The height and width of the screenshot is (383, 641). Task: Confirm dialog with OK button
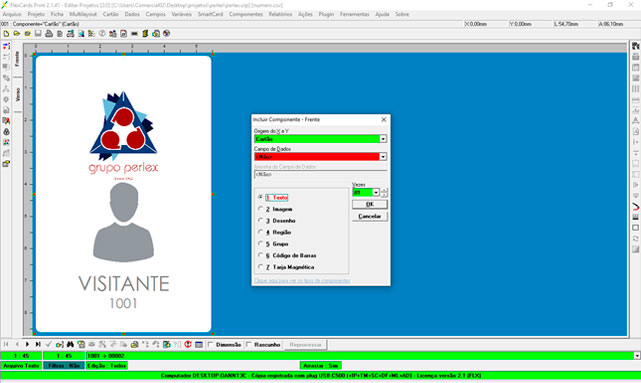coord(370,204)
